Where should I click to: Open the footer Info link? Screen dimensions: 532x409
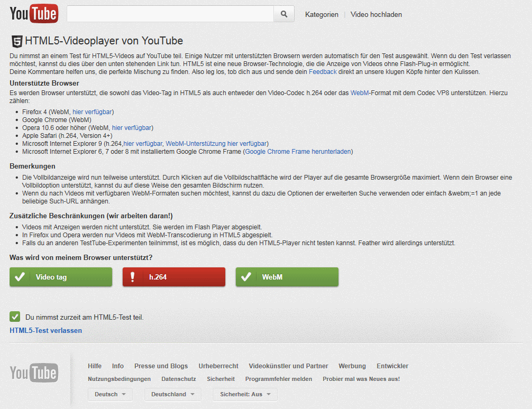coord(118,366)
